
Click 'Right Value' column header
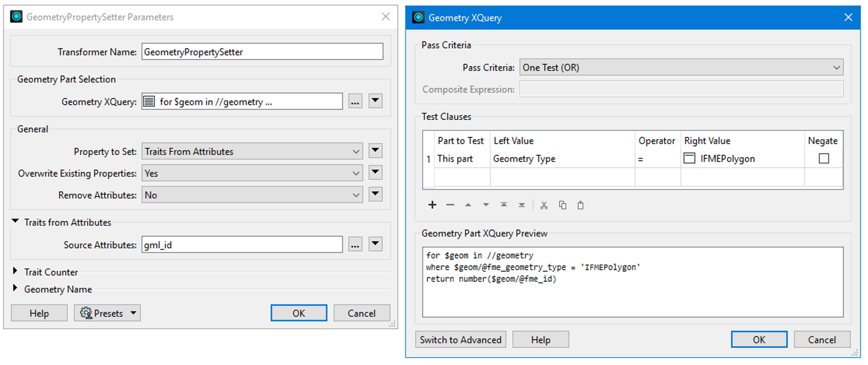point(742,141)
